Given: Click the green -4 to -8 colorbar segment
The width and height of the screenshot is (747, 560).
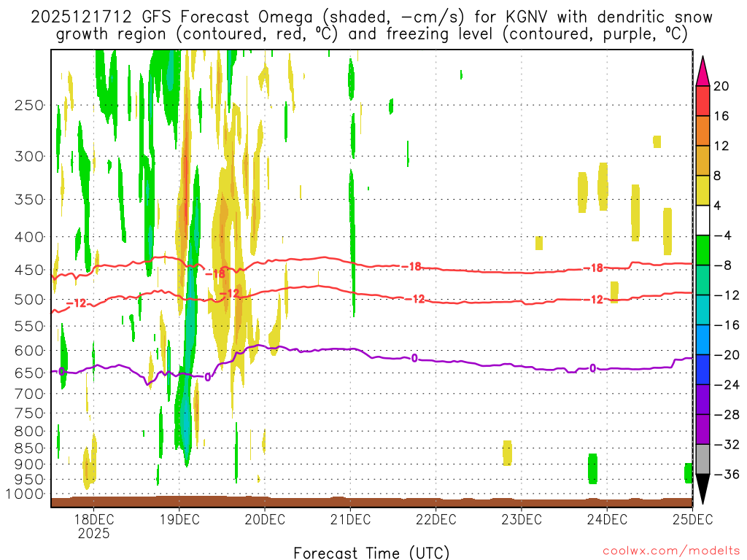Looking at the screenshot, I should 703,250.
